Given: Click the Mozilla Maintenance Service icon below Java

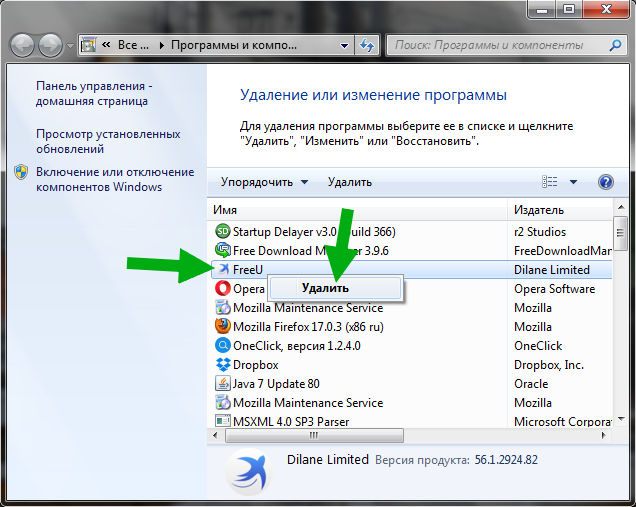Looking at the screenshot, I should [x=222, y=402].
